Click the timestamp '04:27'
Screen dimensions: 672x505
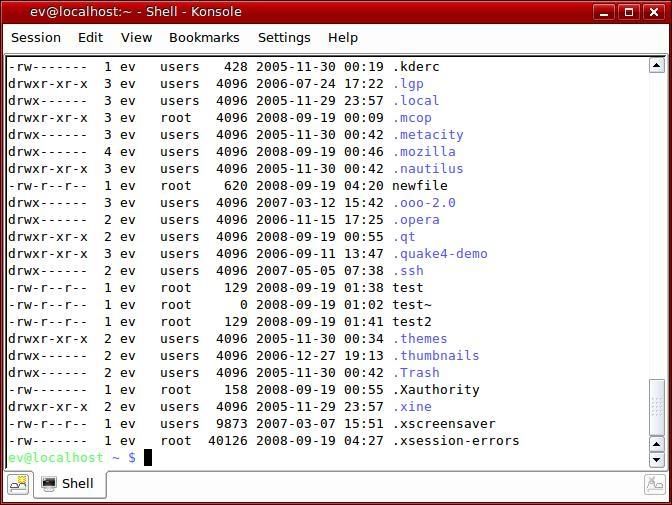[x=364, y=441]
